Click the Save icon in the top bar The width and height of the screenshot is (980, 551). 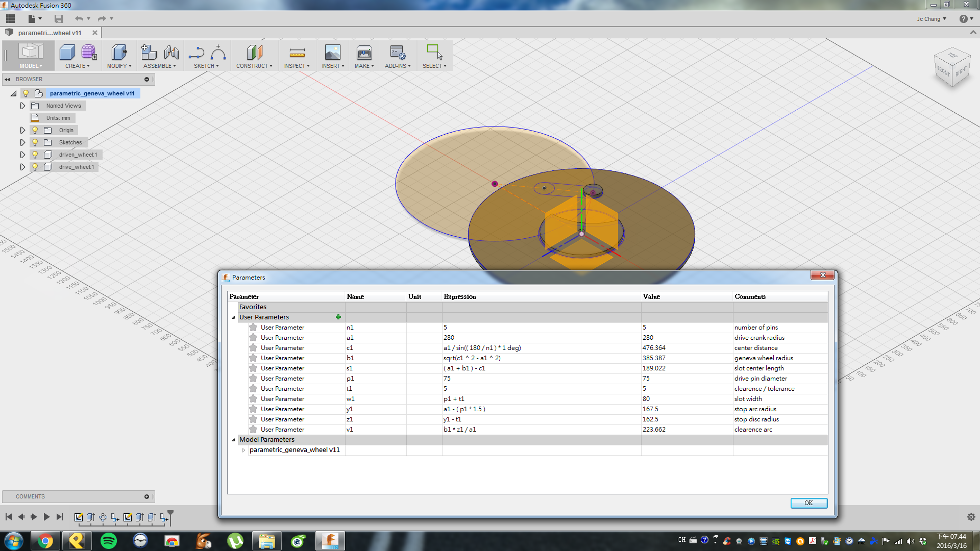coord(59,19)
